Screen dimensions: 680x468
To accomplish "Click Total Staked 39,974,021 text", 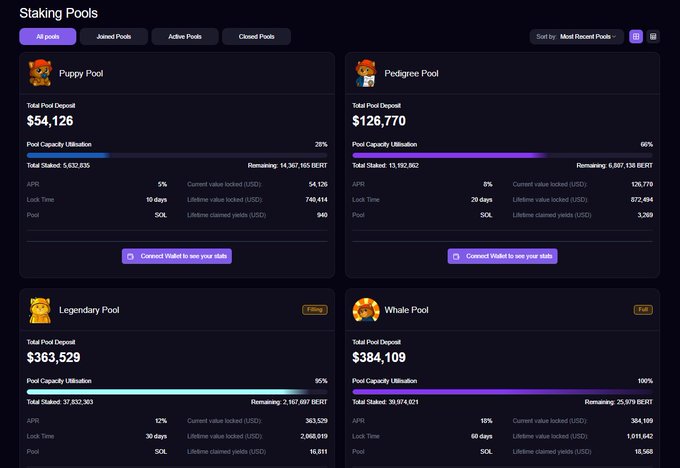I will pyautogui.click(x=385, y=402).
